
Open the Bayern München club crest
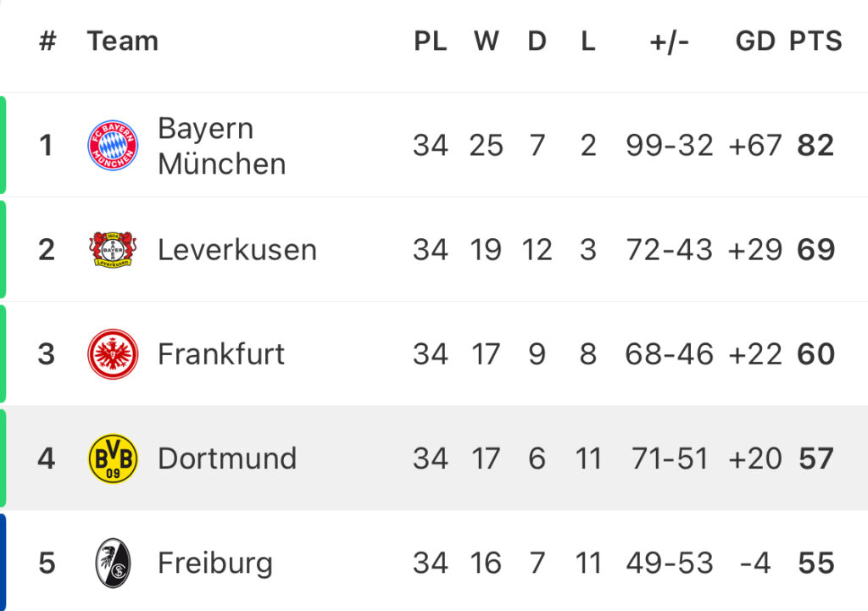click(113, 145)
